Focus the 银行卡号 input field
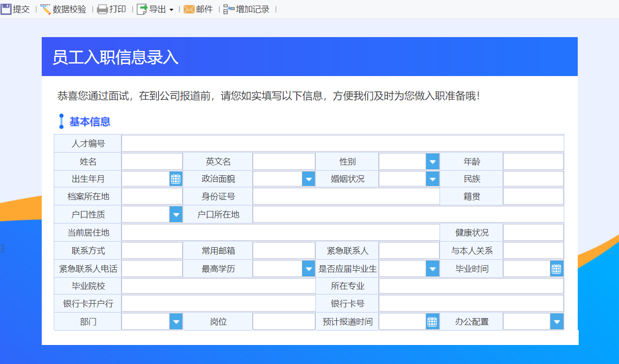Viewport: 619px width, 364px height. pos(471,304)
